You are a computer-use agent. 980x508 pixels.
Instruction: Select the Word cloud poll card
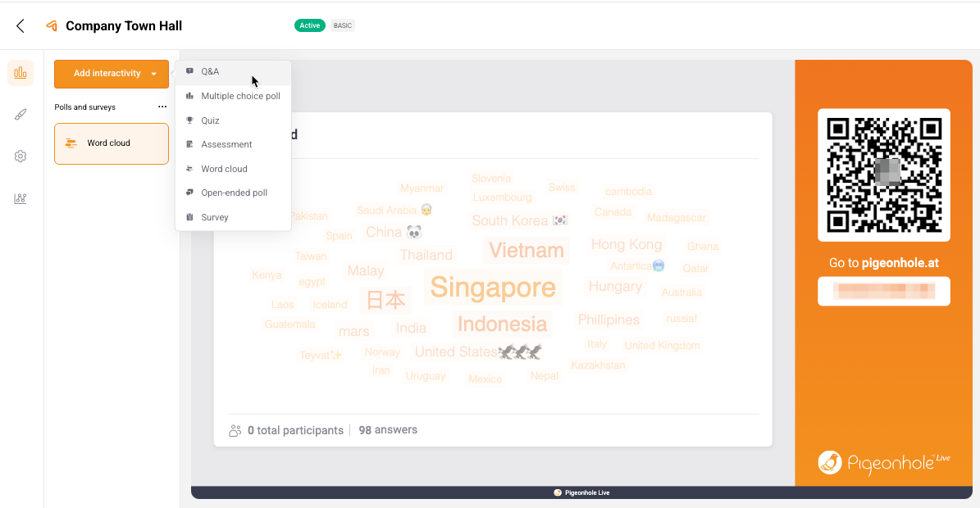(112, 143)
